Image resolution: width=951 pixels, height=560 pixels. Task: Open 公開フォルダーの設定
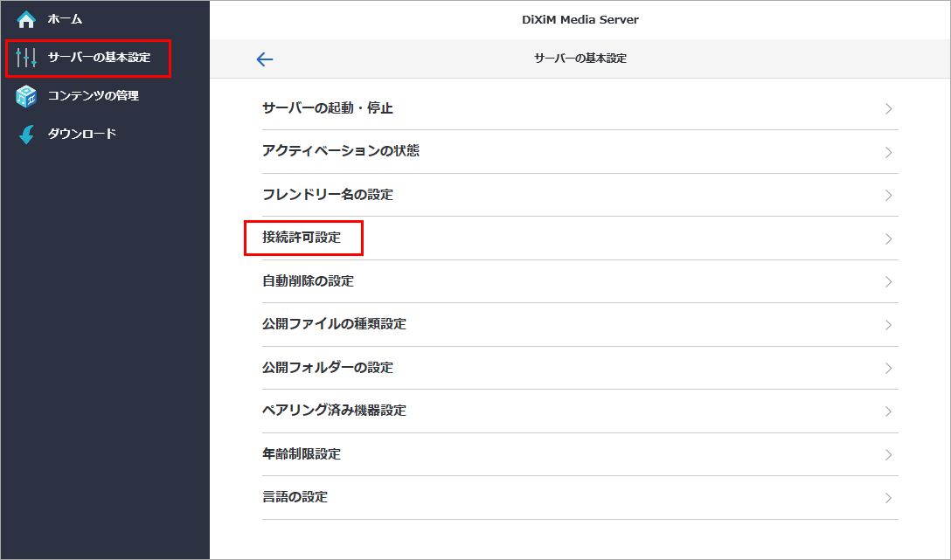[580, 368]
